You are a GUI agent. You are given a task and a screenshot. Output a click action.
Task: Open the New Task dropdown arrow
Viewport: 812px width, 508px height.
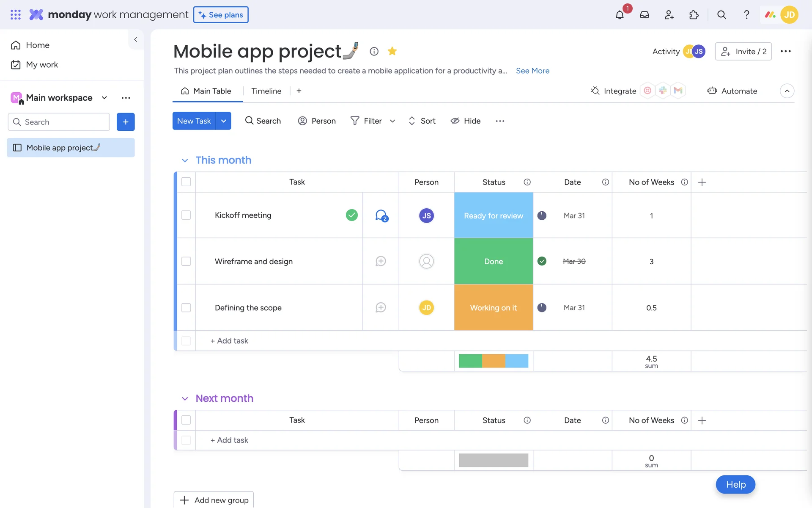coord(223,121)
